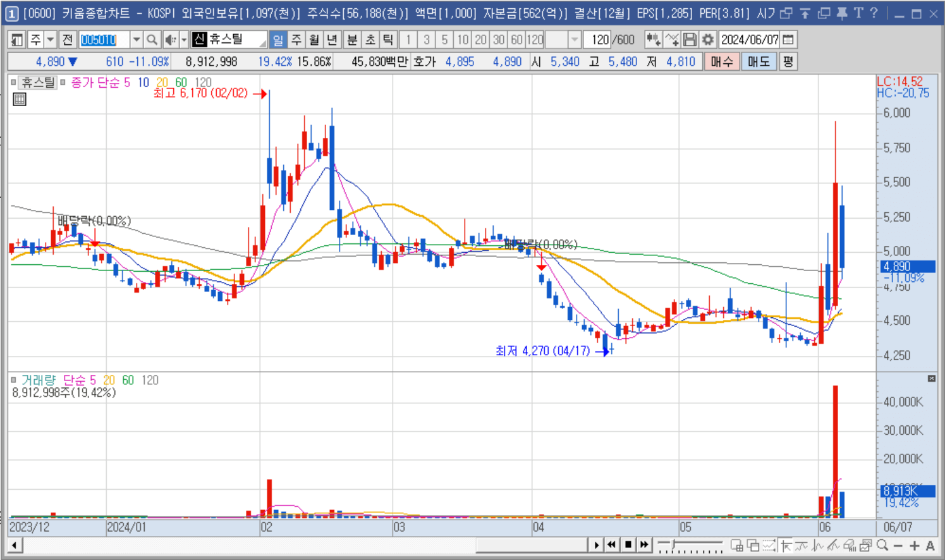The image size is (945, 560).
Task: Open the chart data grid icon
Action: 20,99
